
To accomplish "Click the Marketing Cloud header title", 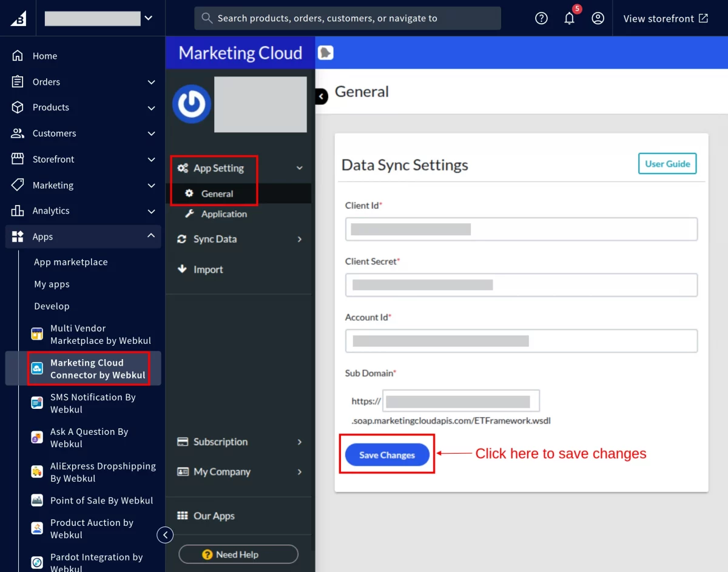I will click(240, 53).
